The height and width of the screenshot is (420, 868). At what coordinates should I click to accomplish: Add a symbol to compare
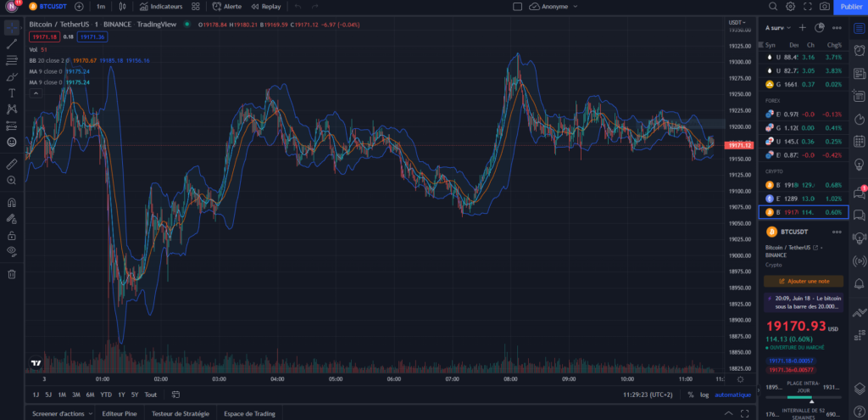[79, 7]
